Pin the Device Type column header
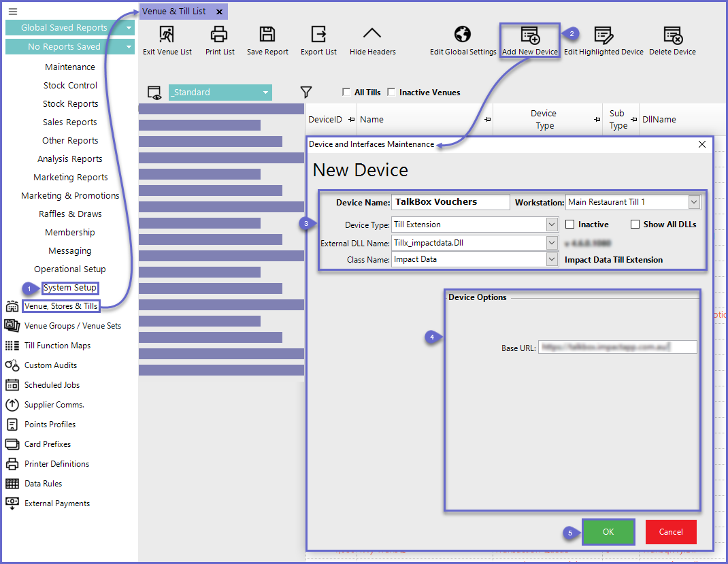The width and height of the screenshot is (728, 564). coord(597,120)
